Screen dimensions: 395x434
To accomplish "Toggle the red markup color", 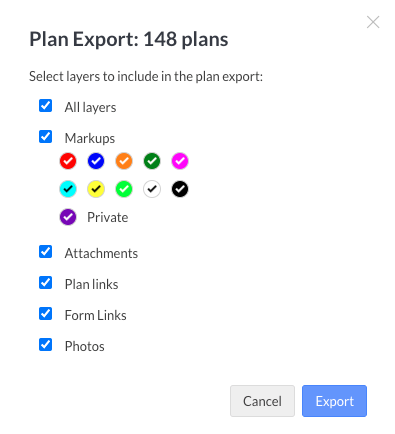I will pos(68,161).
